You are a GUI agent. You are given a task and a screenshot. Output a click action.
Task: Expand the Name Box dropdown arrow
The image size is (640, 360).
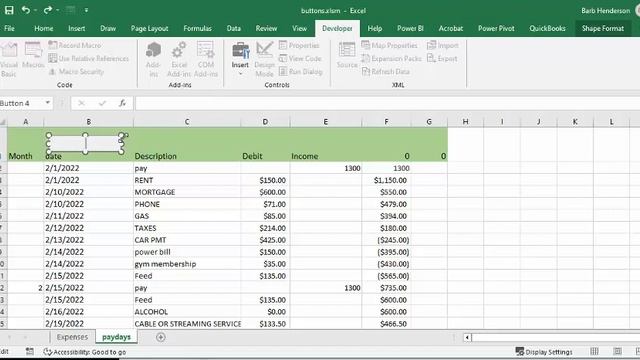click(x=48, y=103)
